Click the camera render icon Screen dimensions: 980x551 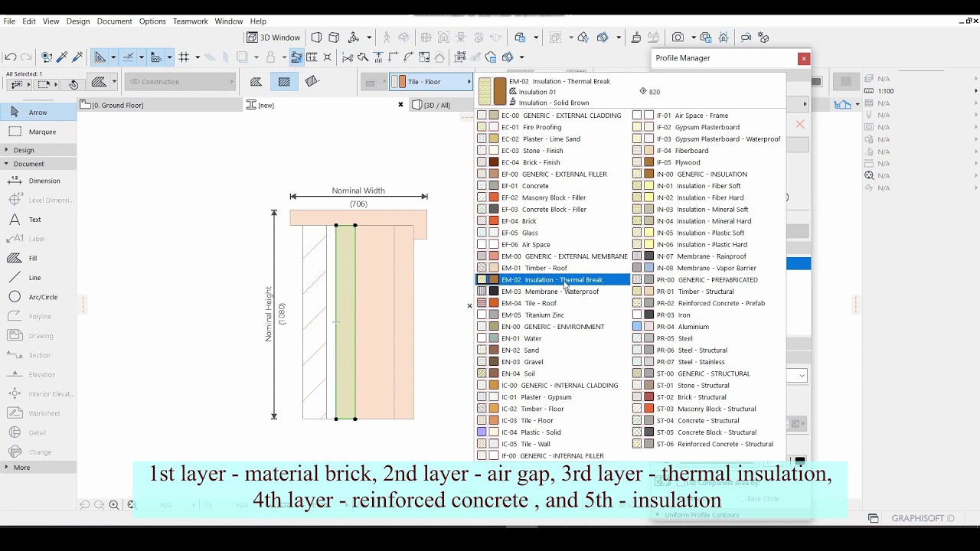(678, 37)
